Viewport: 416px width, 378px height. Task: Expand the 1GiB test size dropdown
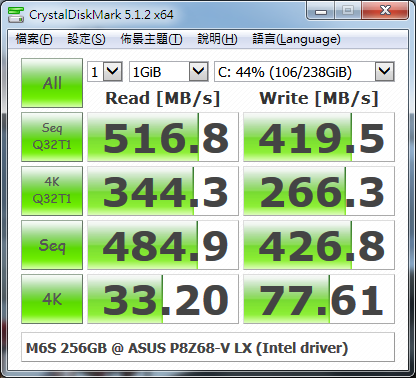click(169, 72)
